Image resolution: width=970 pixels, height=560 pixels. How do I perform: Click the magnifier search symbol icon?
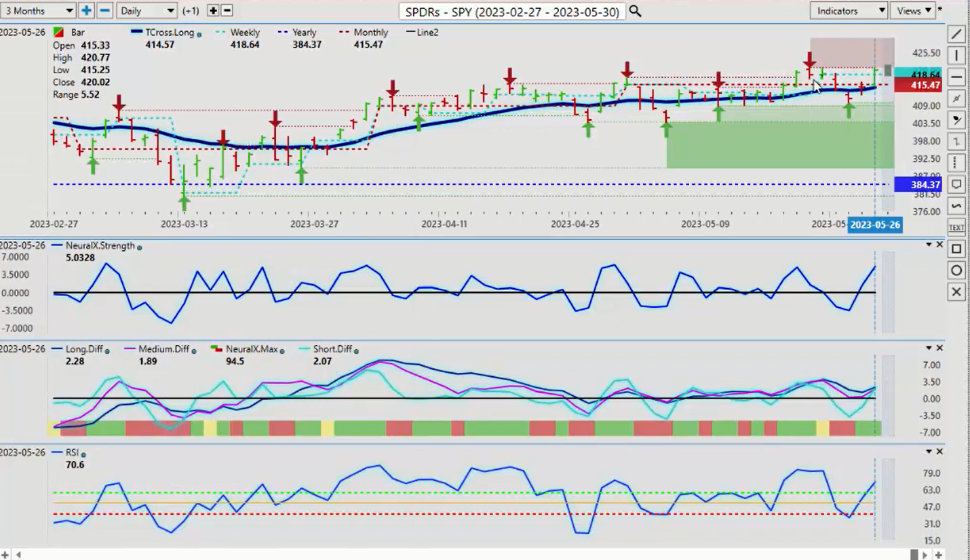(635, 11)
